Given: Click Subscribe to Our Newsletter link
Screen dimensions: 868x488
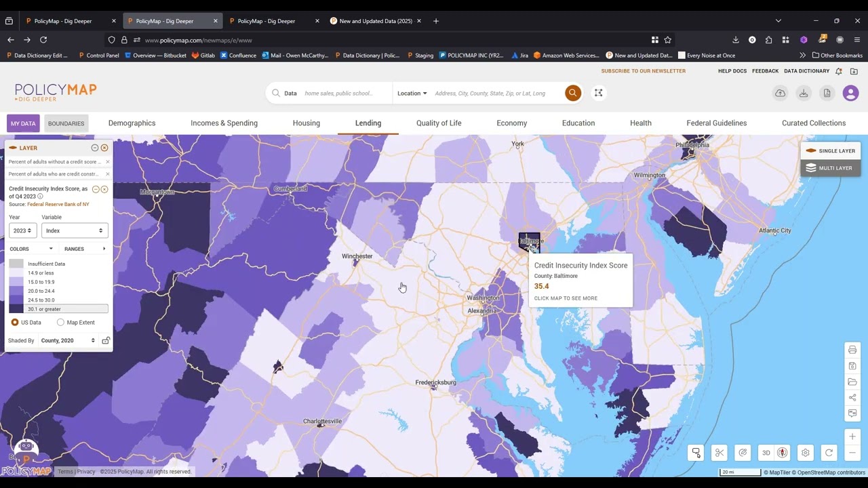Looking at the screenshot, I should (x=643, y=70).
